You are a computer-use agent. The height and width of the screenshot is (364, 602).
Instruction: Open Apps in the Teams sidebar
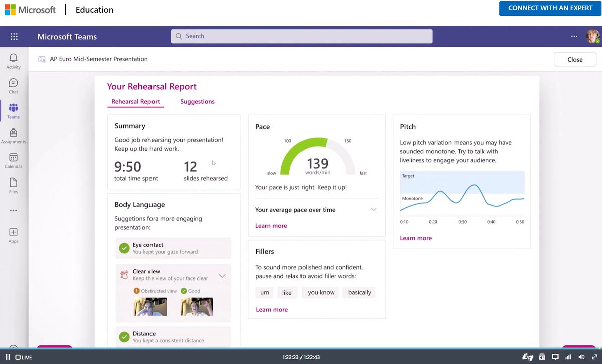(14, 235)
